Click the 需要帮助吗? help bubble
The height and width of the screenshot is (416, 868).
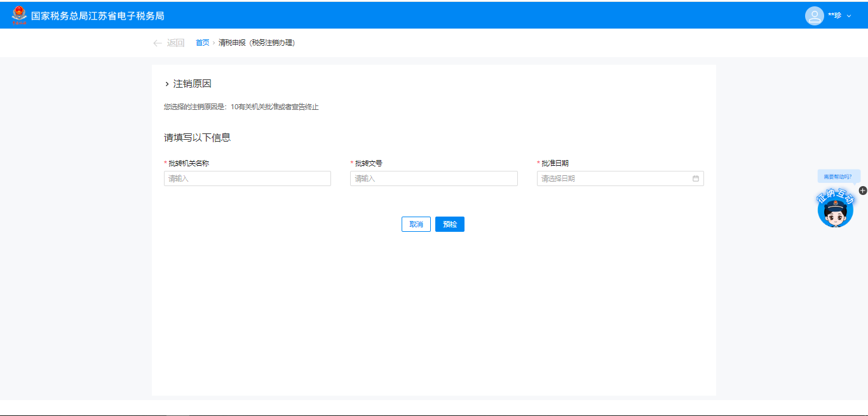[x=837, y=177]
